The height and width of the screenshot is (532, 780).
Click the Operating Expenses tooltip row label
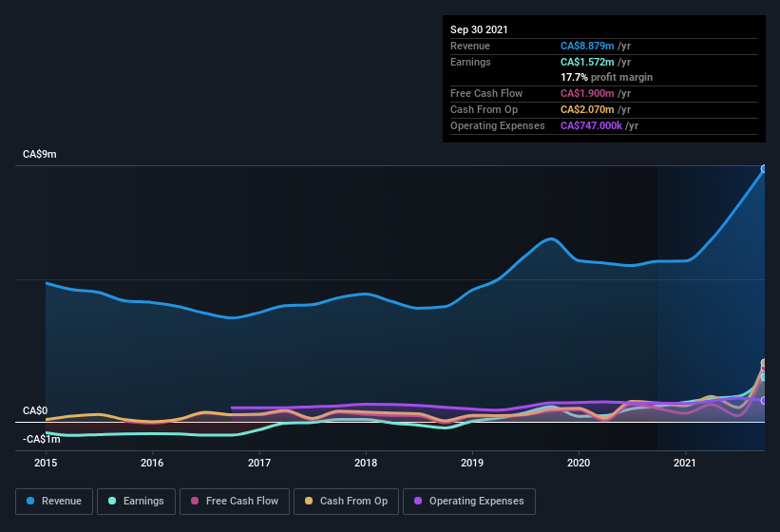(x=498, y=125)
